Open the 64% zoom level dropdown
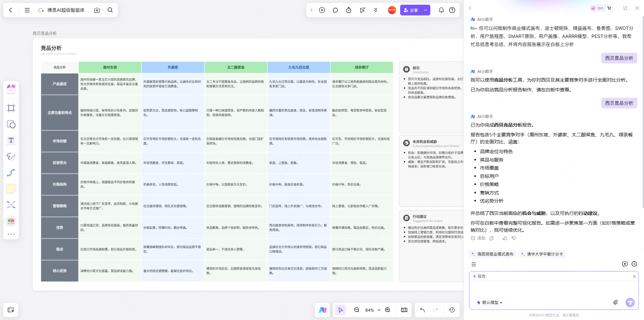Image resolution: width=644 pixels, height=320 pixels. (373, 310)
